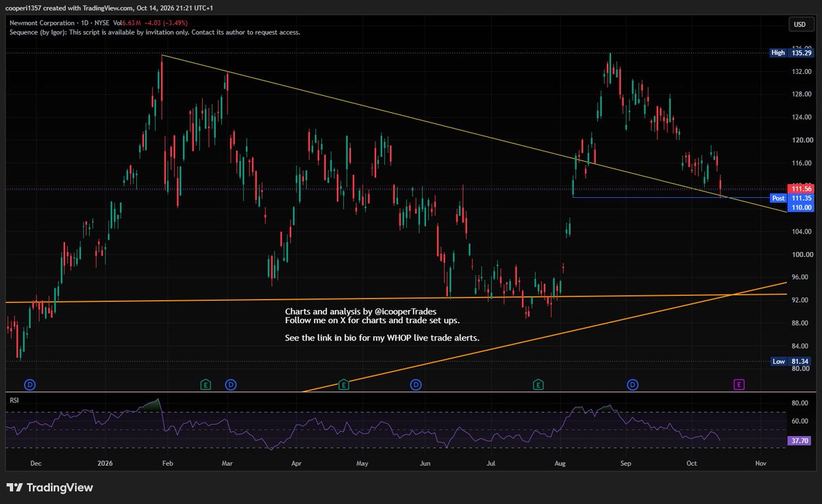
Task: Click the dividend marker at early March
Action: (230, 385)
